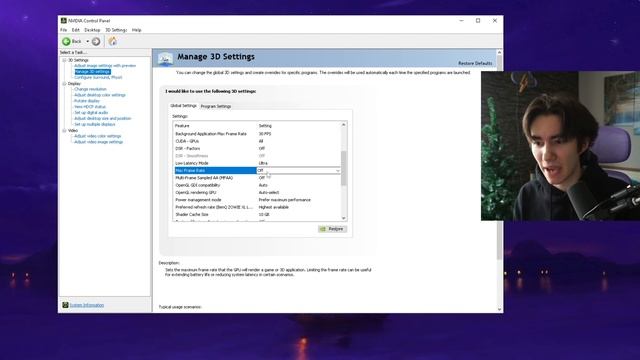Open Adjust desktop color settings
Viewport: 640px width, 360px height.
click(100, 95)
